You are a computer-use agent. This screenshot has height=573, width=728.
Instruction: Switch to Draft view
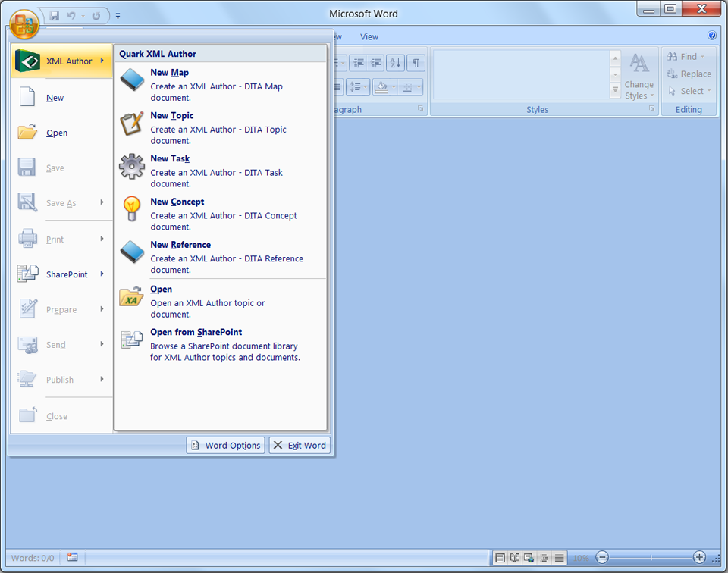pyautogui.click(x=560, y=558)
